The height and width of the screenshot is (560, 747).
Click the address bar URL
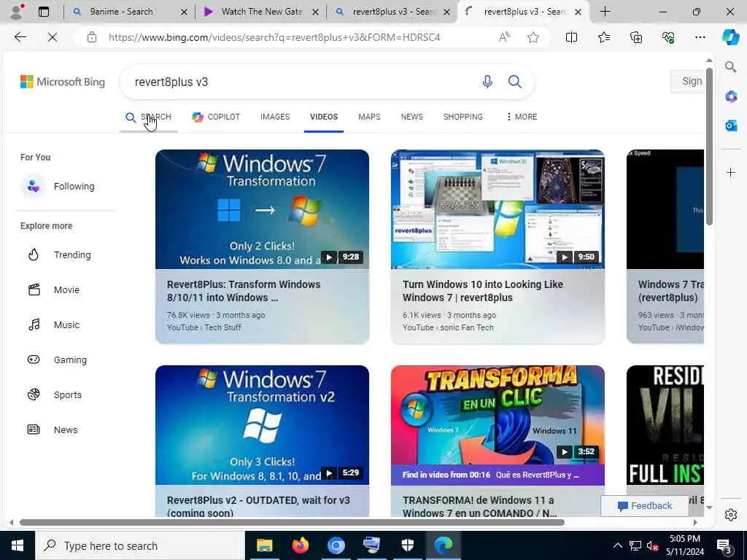click(x=274, y=37)
